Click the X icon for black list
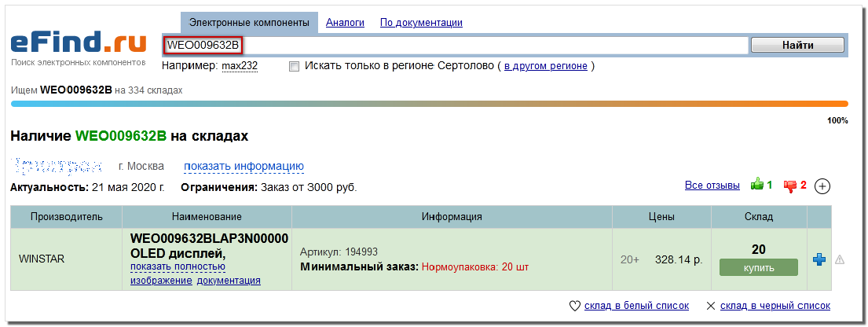 point(711,306)
